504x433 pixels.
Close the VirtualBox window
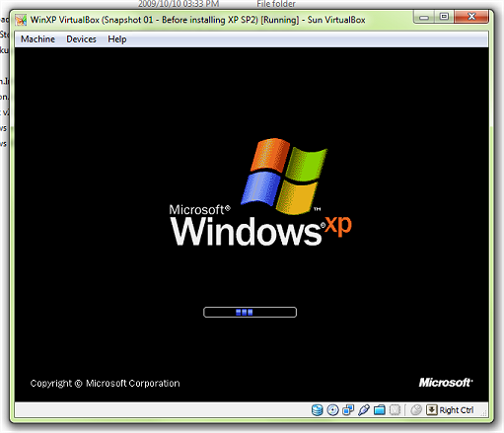[x=471, y=17]
